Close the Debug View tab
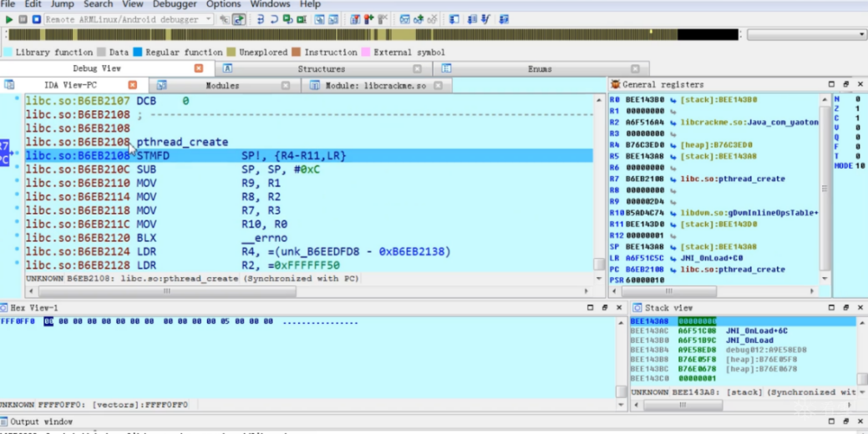 [199, 68]
